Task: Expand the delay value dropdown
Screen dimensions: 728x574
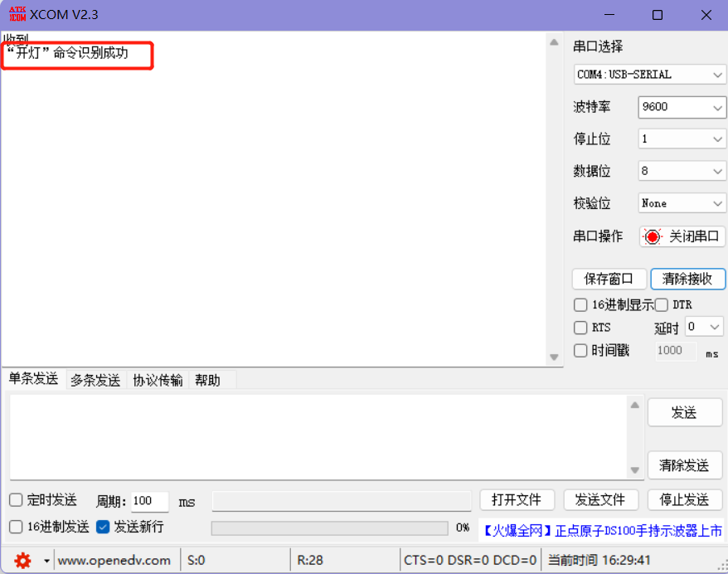Action: click(704, 327)
